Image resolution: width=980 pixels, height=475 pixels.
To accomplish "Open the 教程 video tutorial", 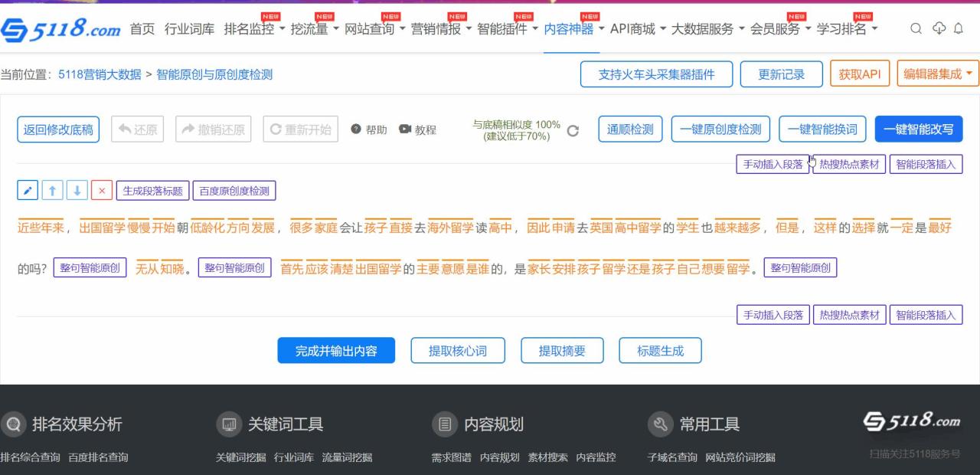I will coord(417,129).
